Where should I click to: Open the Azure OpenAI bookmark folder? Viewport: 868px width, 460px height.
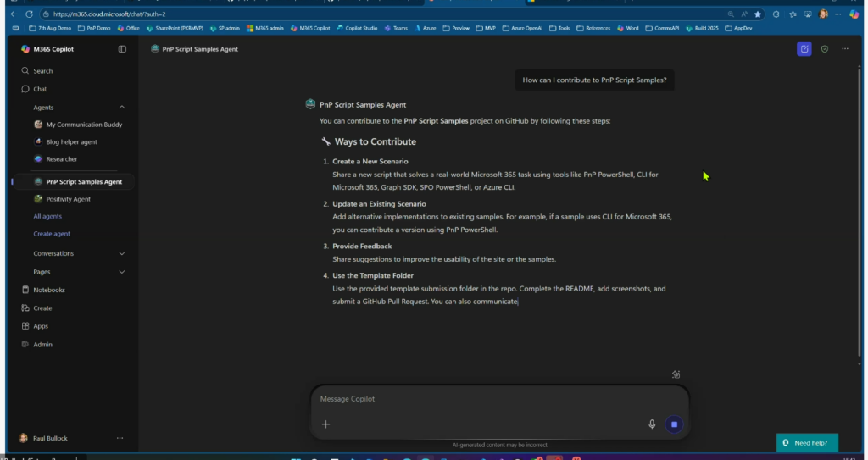click(x=522, y=28)
